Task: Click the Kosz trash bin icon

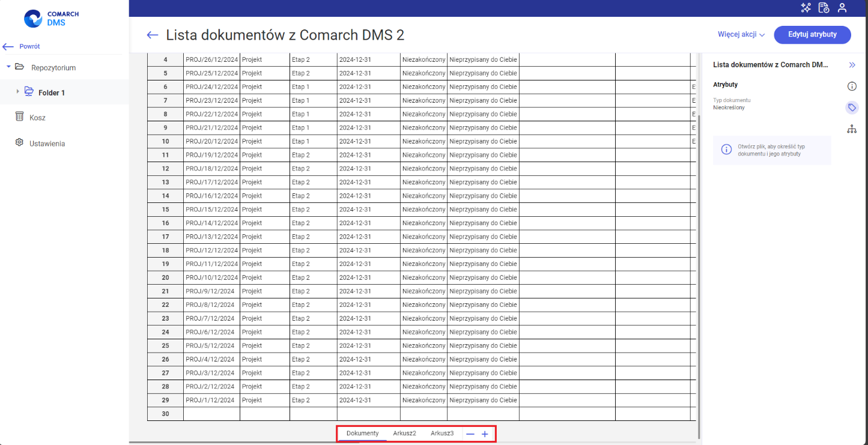Action: coord(19,117)
